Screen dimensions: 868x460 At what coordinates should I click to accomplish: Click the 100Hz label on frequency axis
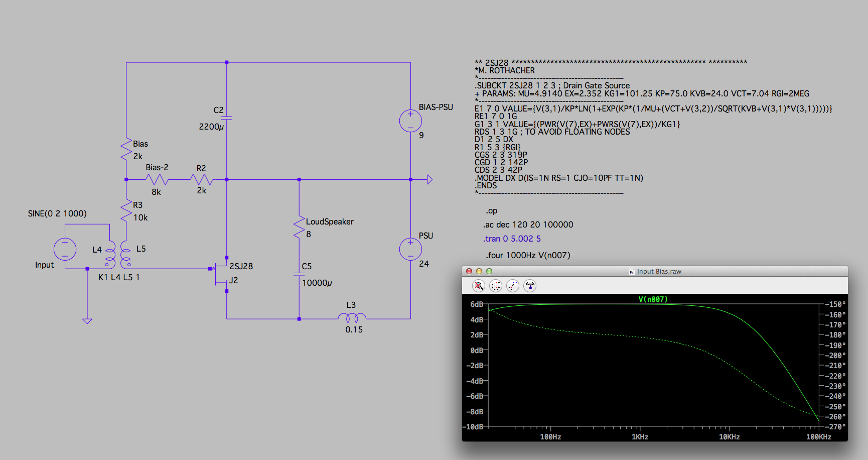coord(550,437)
